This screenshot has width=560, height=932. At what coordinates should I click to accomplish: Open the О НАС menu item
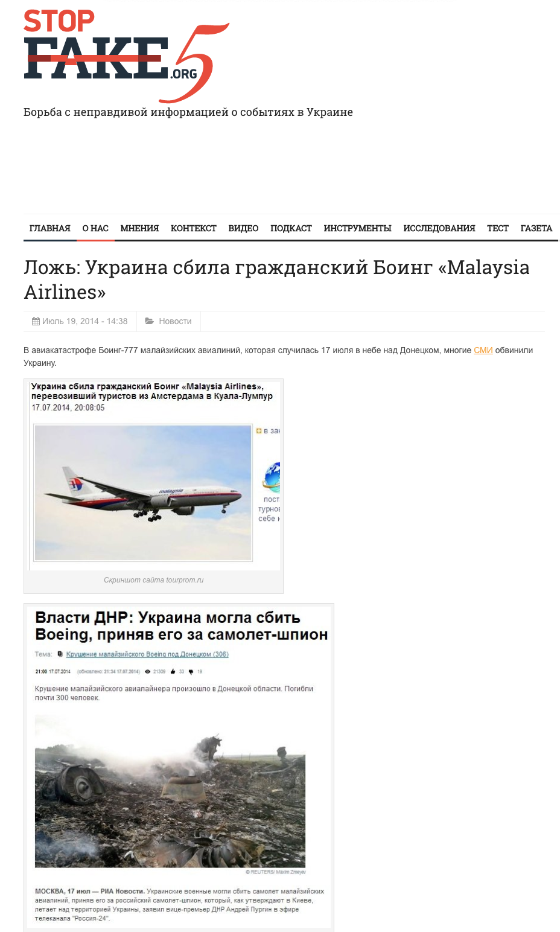click(95, 228)
